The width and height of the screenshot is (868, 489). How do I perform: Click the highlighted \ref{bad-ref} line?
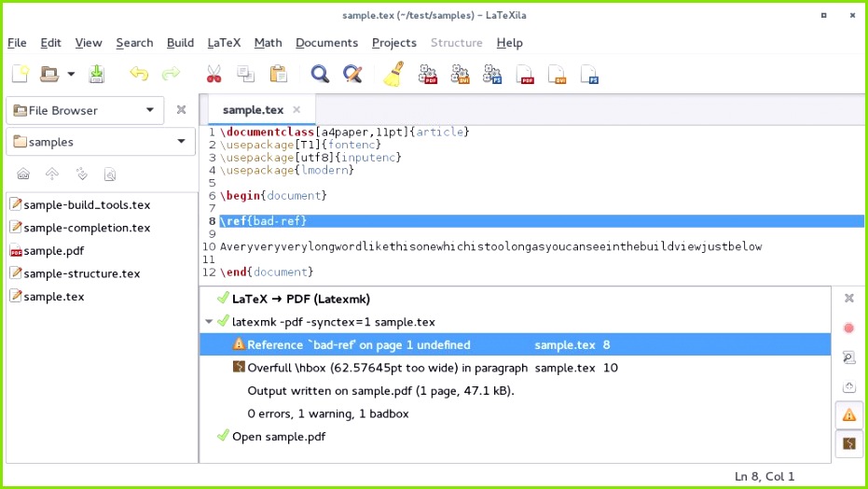(542, 221)
